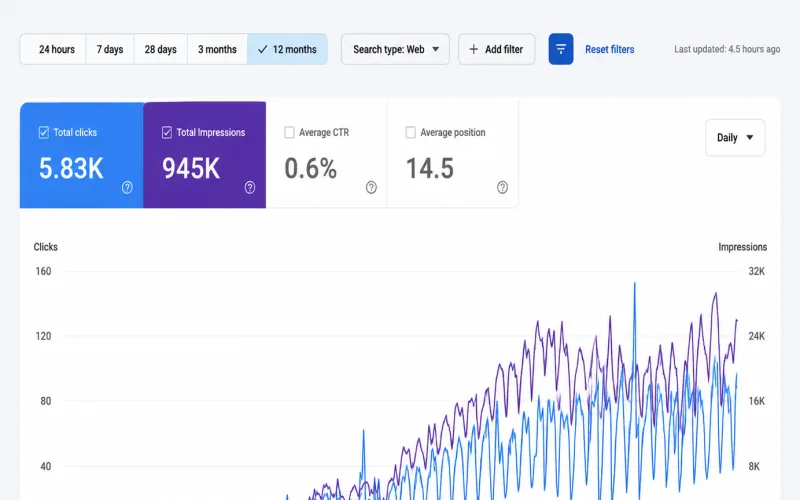Click the Last updated: 4.5 hours ago text

pos(727,49)
